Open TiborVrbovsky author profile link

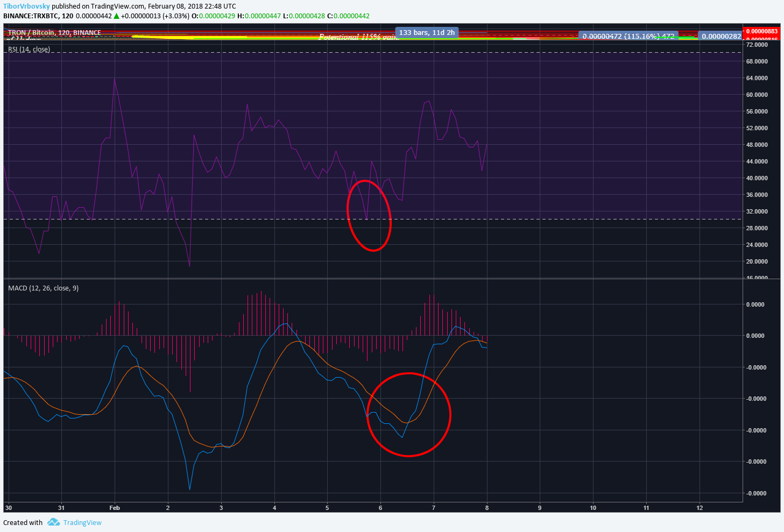(x=26, y=6)
